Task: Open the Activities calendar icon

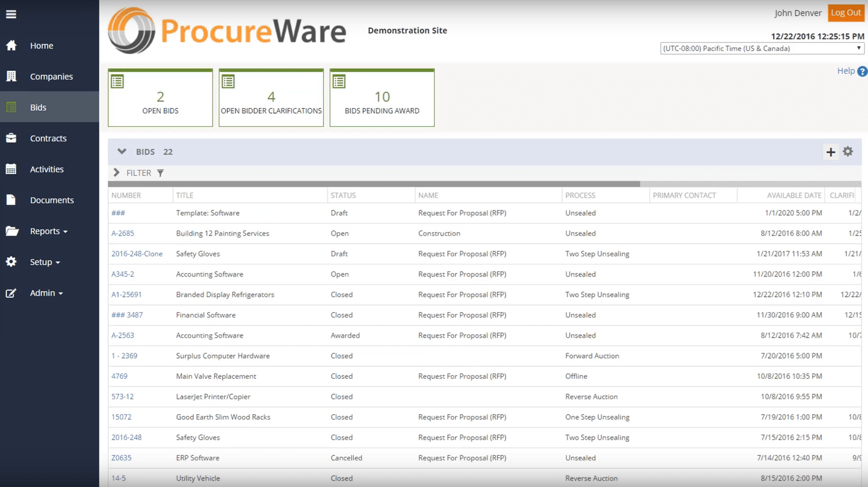Action: click(x=11, y=169)
